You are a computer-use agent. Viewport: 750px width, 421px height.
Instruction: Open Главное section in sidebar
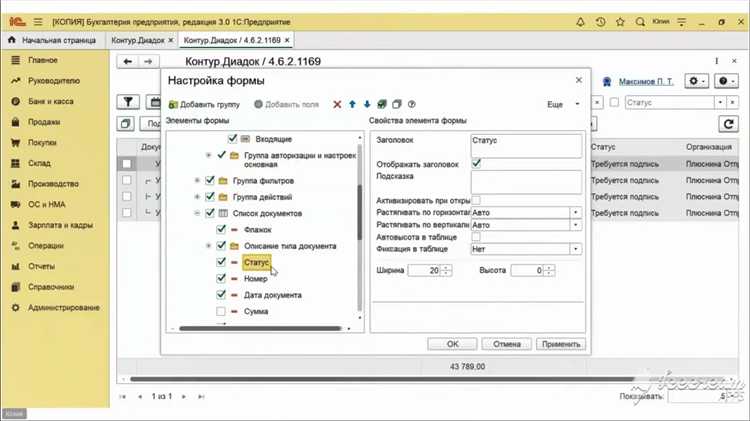point(43,60)
